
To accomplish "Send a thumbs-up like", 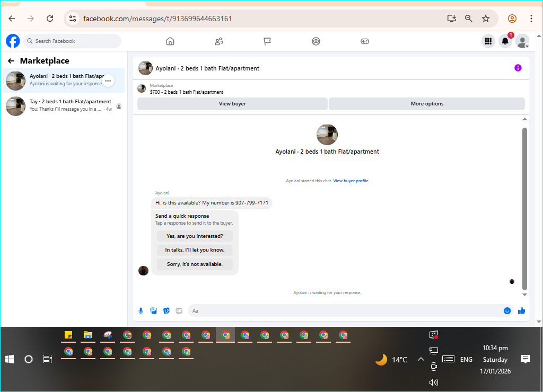I will pyautogui.click(x=522, y=311).
